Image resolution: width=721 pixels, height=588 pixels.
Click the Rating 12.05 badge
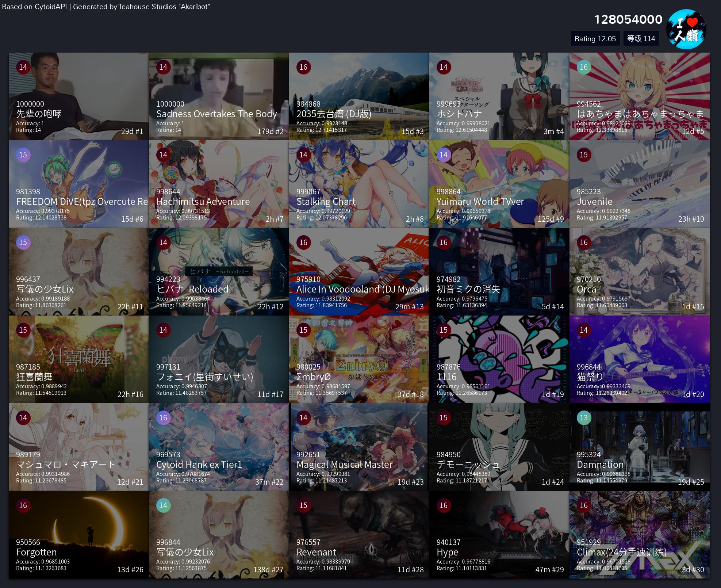coord(595,39)
